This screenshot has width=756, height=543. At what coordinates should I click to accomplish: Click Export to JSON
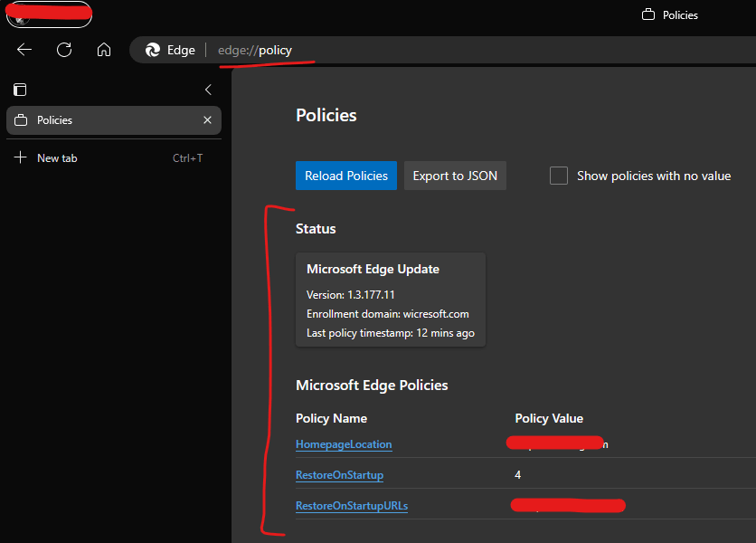pos(455,176)
